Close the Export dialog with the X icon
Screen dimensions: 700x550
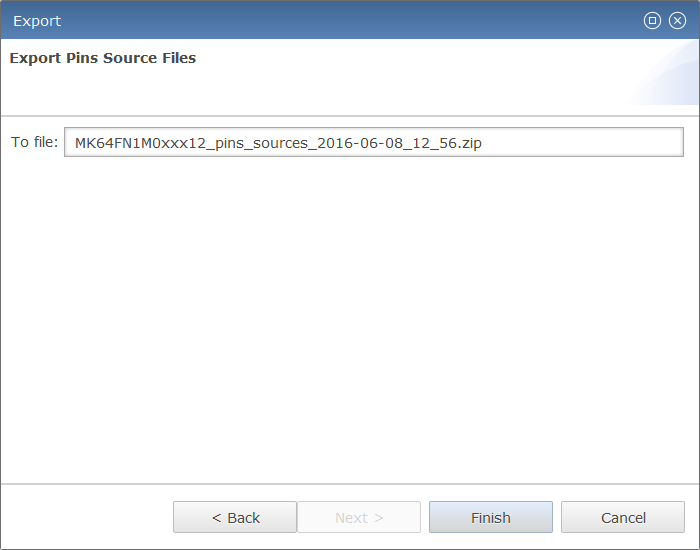pos(677,20)
